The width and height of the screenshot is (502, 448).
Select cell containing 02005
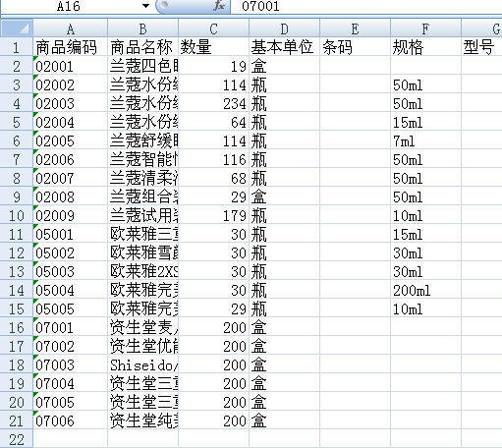click(x=71, y=140)
